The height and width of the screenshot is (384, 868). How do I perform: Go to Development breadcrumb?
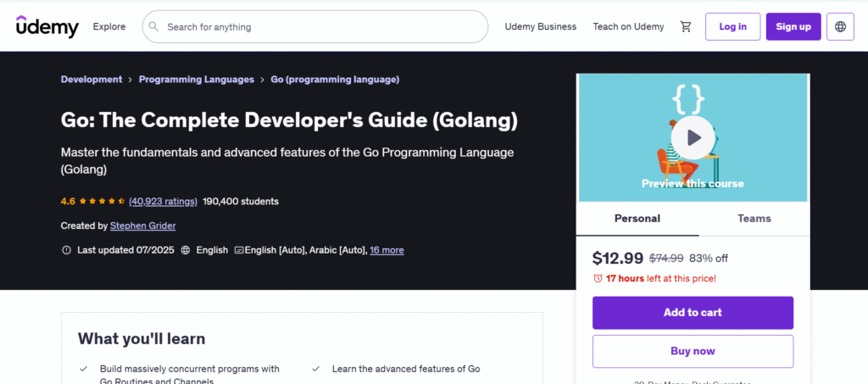pos(92,79)
